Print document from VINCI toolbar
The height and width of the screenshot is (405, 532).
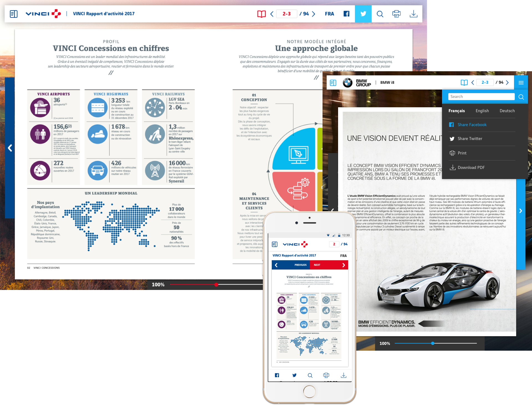pos(397,14)
